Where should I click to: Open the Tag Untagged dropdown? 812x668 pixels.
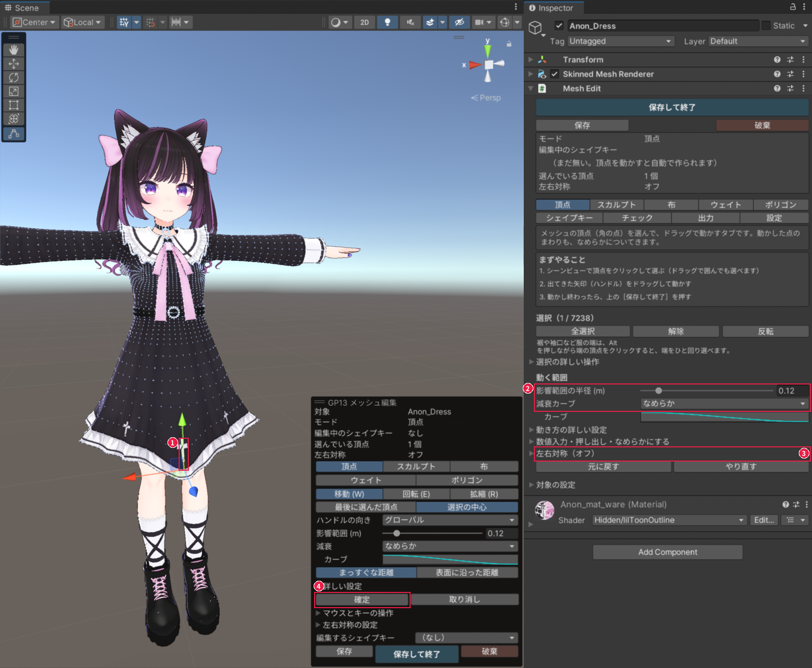click(621, 41)
